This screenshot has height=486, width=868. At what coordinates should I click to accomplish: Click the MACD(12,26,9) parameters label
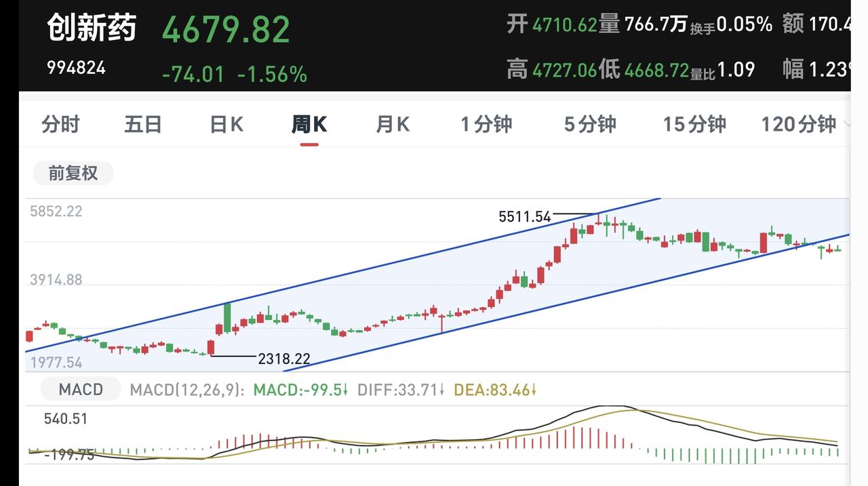[x=186, y=390]
